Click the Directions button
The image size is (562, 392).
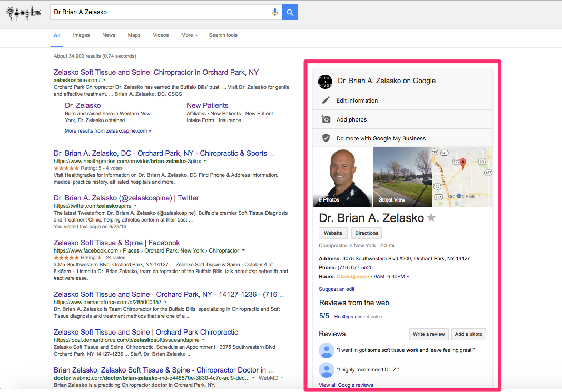tap(367, 233)
